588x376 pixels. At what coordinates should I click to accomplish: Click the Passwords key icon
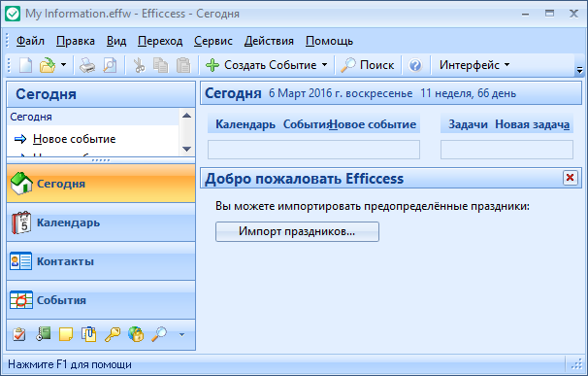point(113,334)
